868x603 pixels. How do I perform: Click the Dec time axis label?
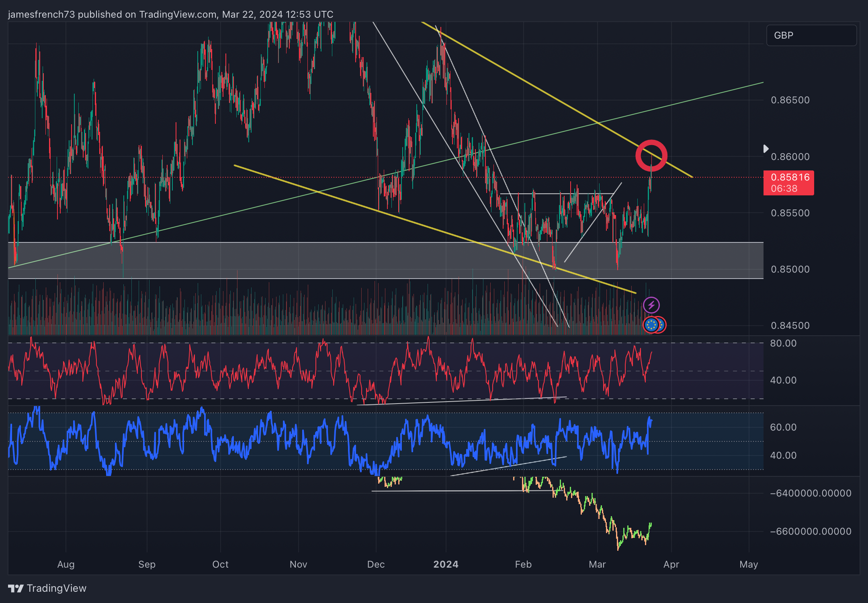coord(376,564)
